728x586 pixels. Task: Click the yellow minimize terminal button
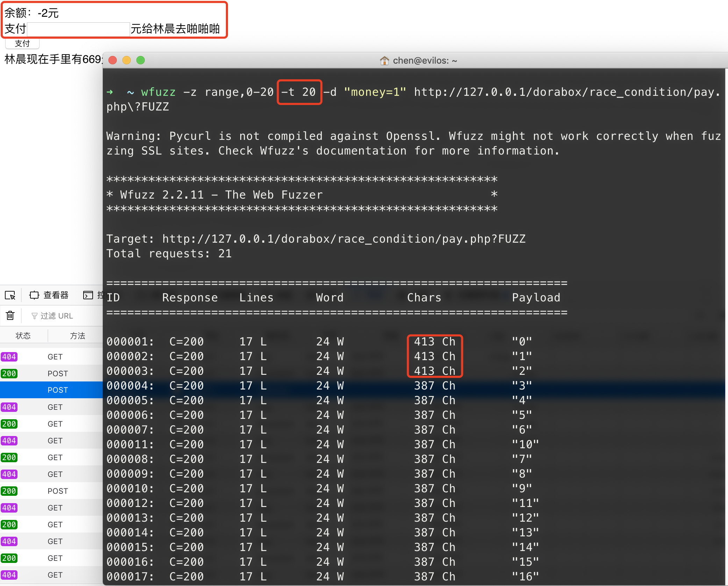(127, 60)
